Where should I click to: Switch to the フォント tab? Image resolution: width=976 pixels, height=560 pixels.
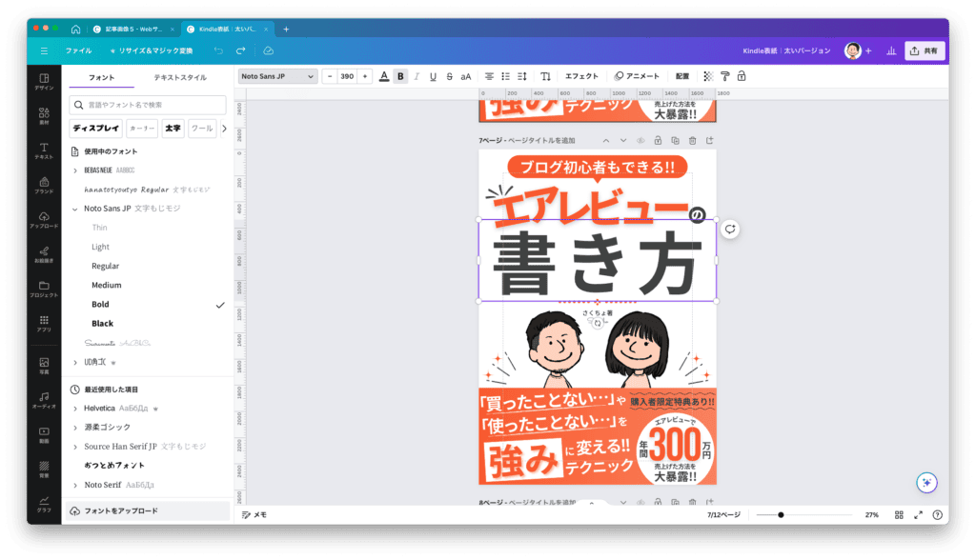[x=101, y=78]
